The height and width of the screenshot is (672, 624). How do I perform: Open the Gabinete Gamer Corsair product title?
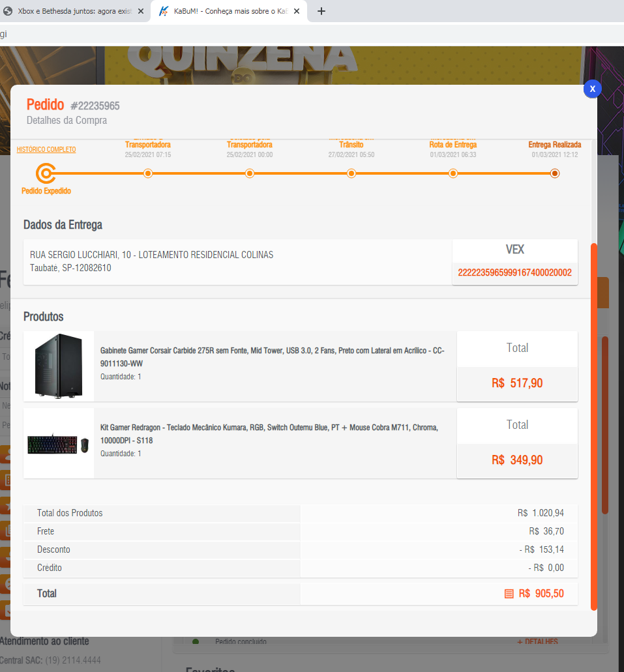(x=273, y=357)
